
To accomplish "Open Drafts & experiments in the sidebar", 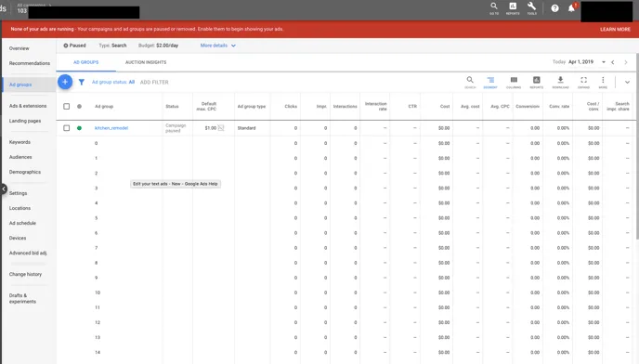I will coord(22,298).
